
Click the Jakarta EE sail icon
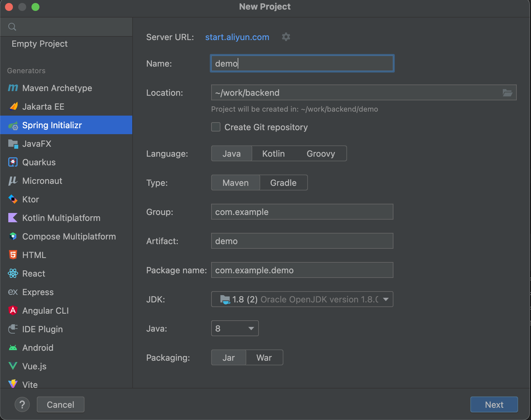coord(13,106)
